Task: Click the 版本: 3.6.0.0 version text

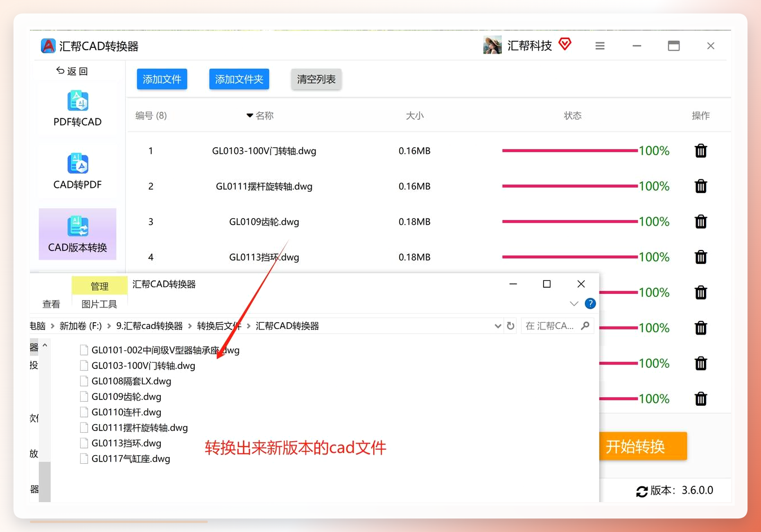Action: tap(682, 490)
